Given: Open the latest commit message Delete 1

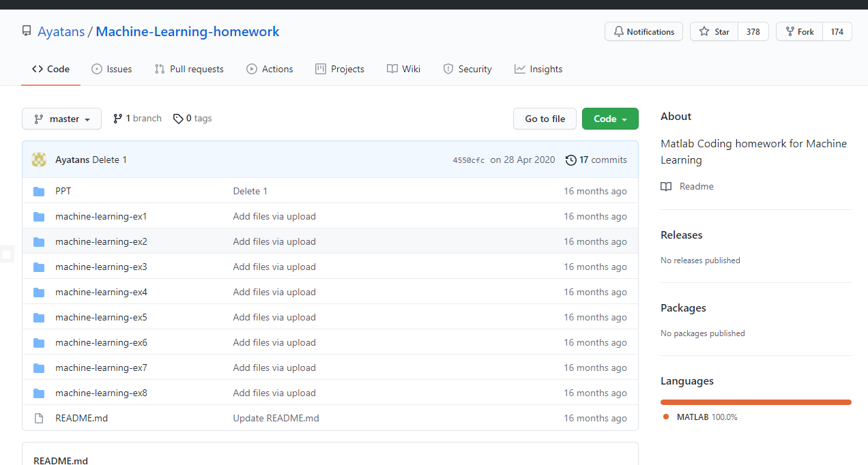Looking at the screenshot, I should pos(110,160).
